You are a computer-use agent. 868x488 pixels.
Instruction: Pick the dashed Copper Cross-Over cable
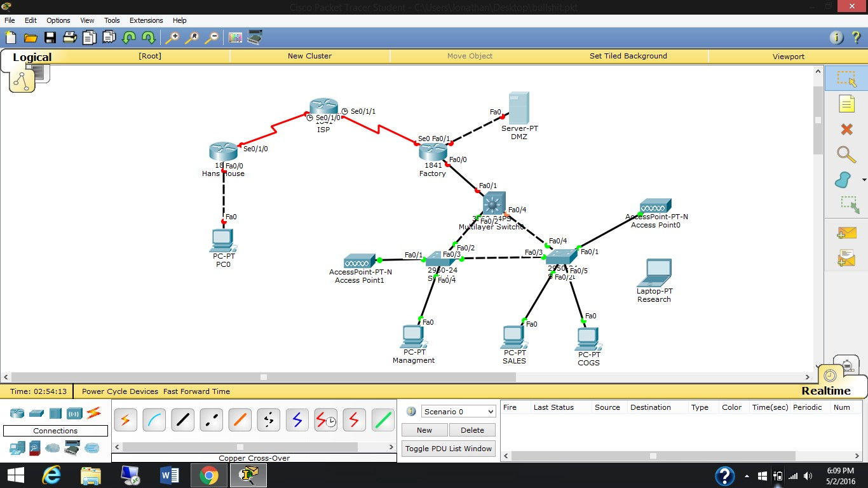coord(211,420)
